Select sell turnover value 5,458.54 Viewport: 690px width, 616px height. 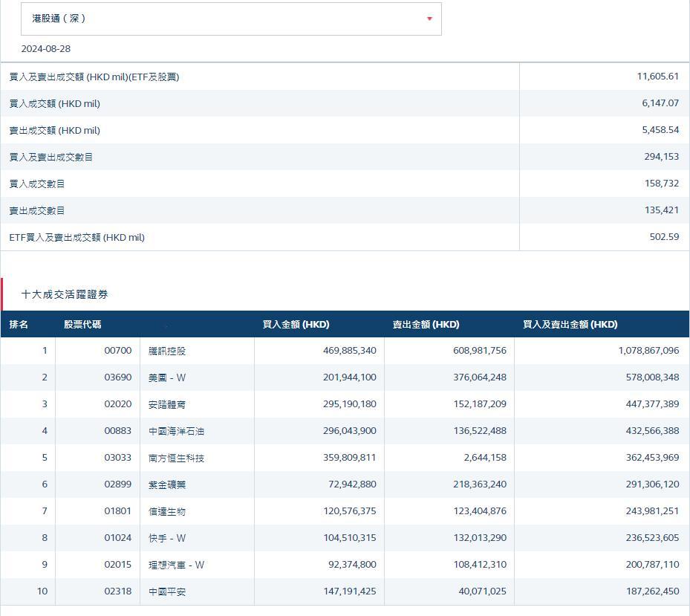660,130
